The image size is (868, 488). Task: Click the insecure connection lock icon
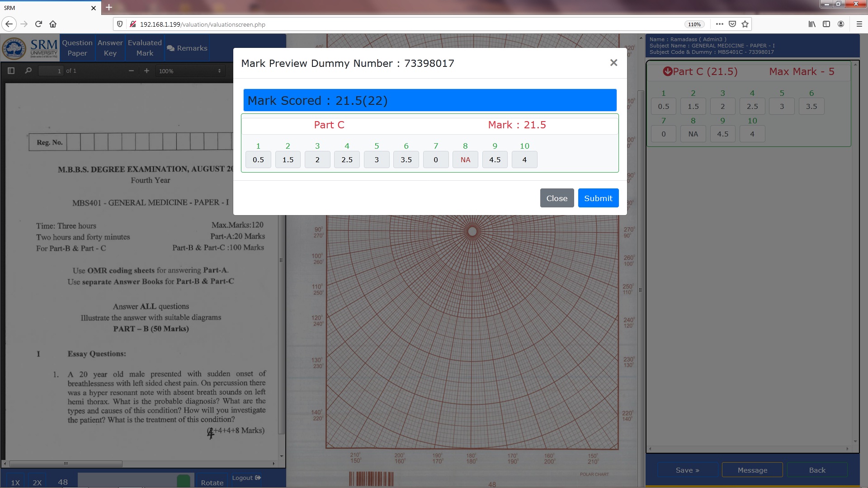[x=133, y=24]
